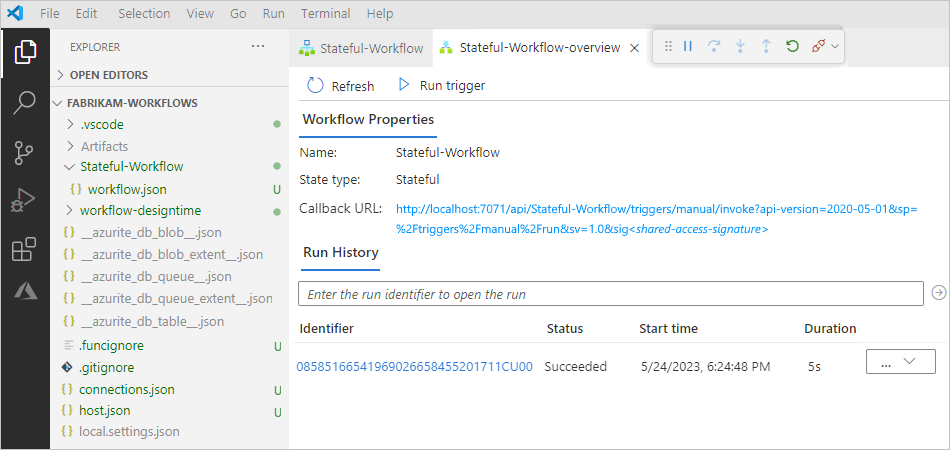Close the Stateful-Workflow-overview tab
The width and height of the screenshot is (950, 450).
coord(634,48)
